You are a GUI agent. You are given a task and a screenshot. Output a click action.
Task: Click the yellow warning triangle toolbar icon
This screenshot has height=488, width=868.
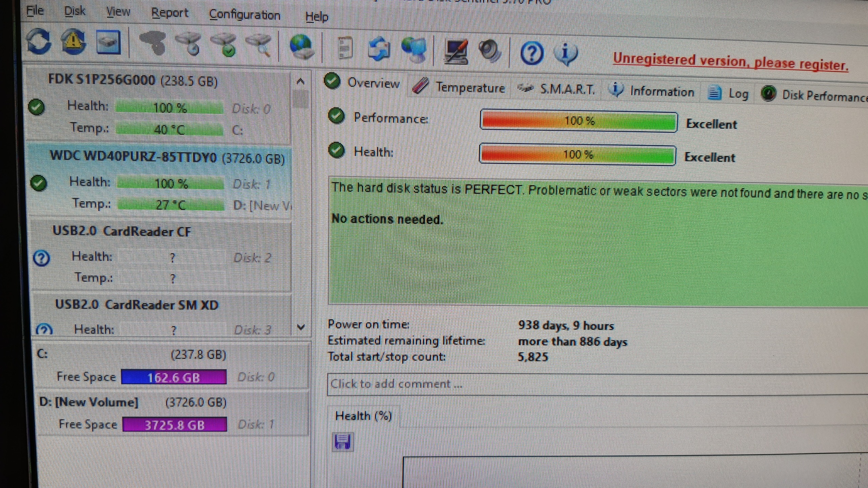tap(73, 42)
